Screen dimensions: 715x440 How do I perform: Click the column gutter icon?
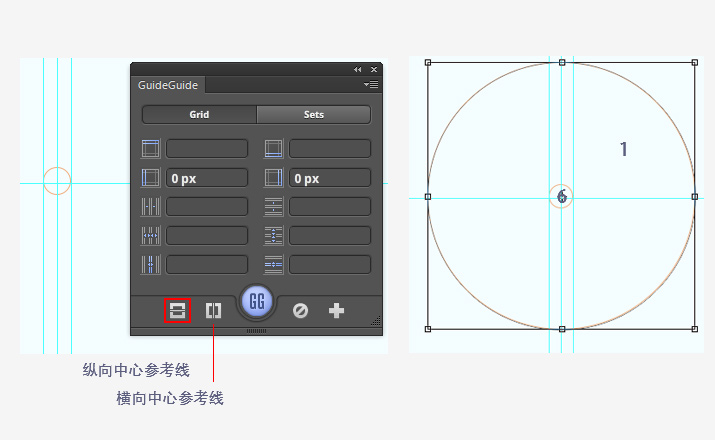click(x=151, y=265)
